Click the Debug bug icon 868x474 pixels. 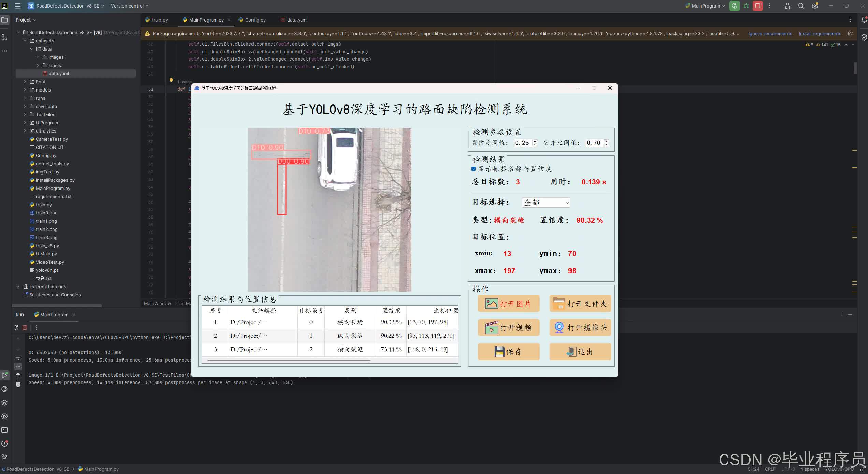746,6
